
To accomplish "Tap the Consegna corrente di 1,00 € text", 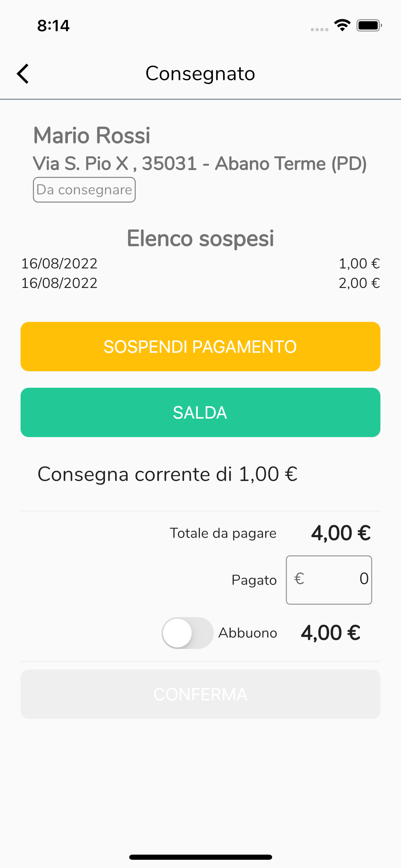I will (x=168, y=474).
